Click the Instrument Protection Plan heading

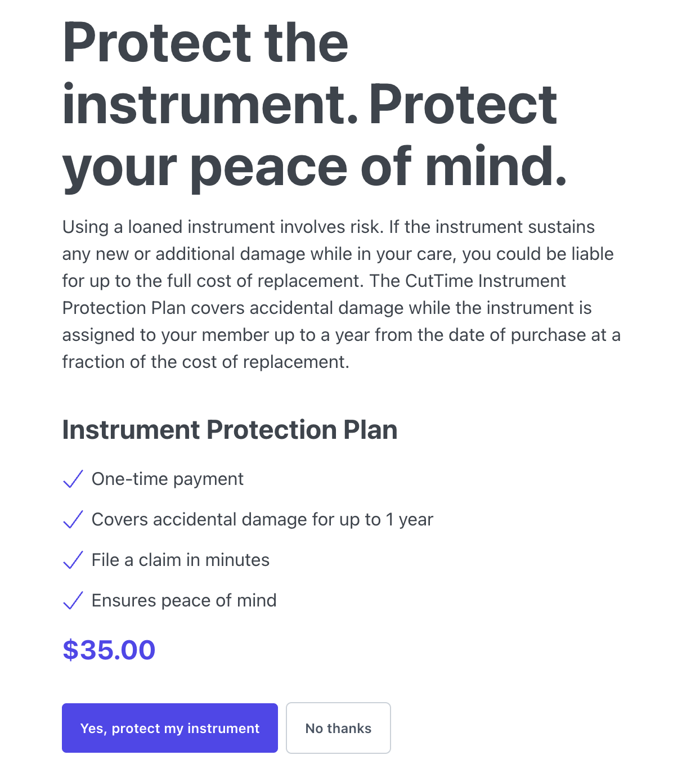pyautogui.click(x=230, y=430)
